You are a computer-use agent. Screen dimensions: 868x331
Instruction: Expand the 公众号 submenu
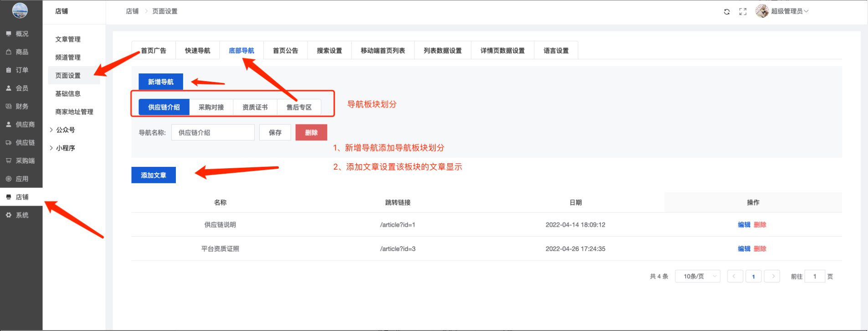click(65, 130)
